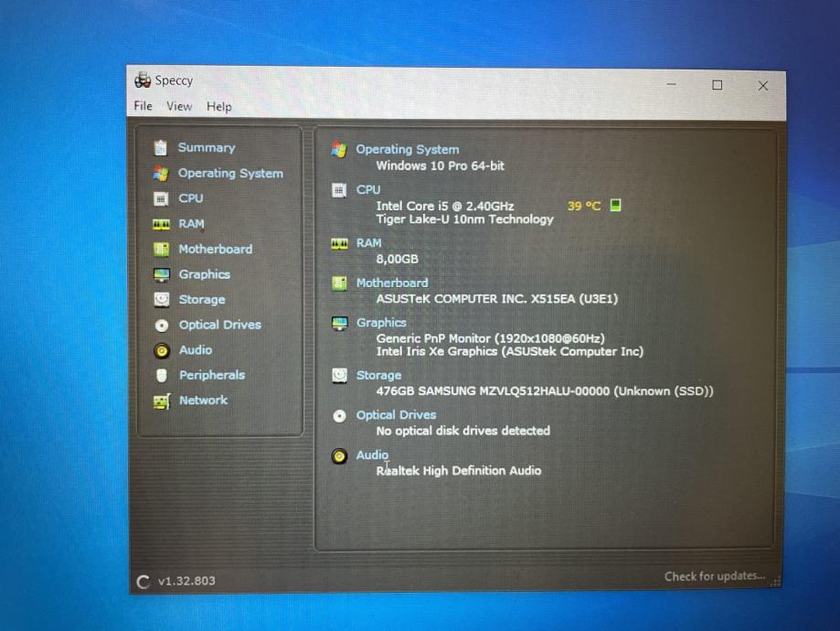Click the Windows flag icon in summary panel
The height and width of the screenshot is (631, 840).
(338, 150)
